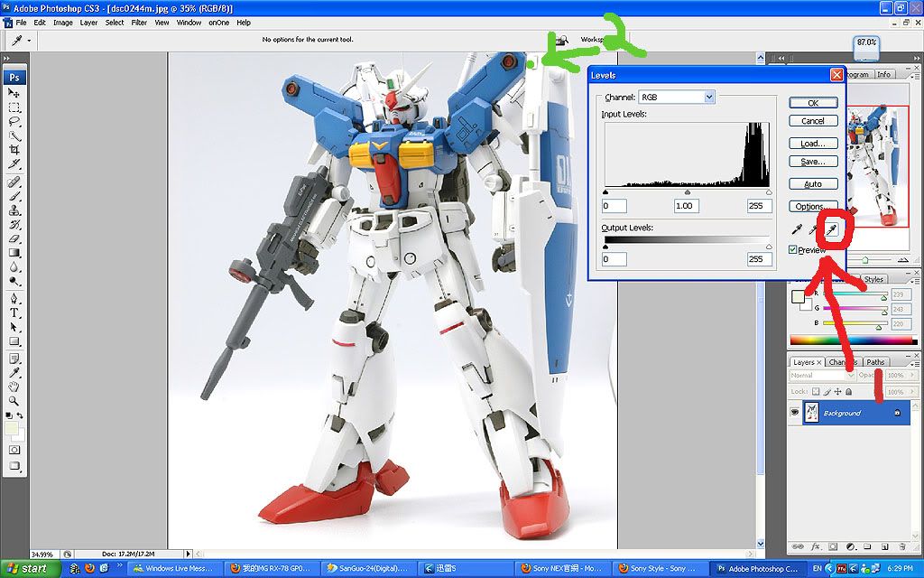Click OK in the Levels dialog
Viewport: 924px width, 578px height.
click(813, 103)
